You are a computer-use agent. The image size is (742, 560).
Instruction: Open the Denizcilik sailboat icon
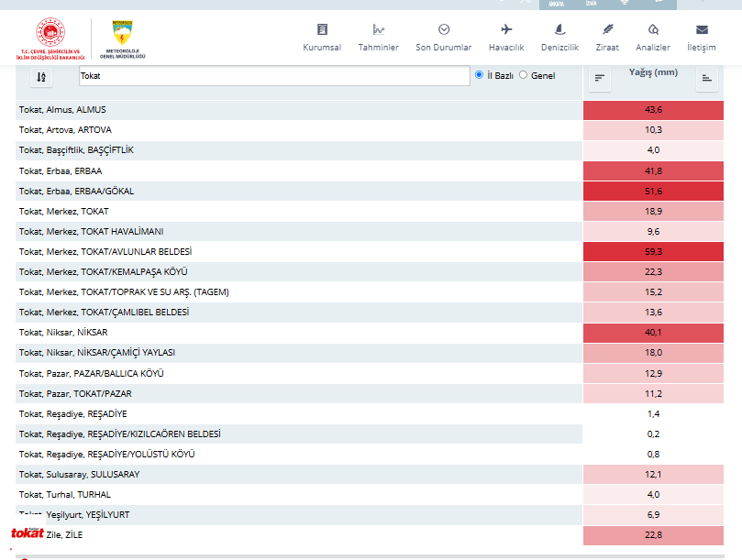pyautogui.click(x=559, y=30)
